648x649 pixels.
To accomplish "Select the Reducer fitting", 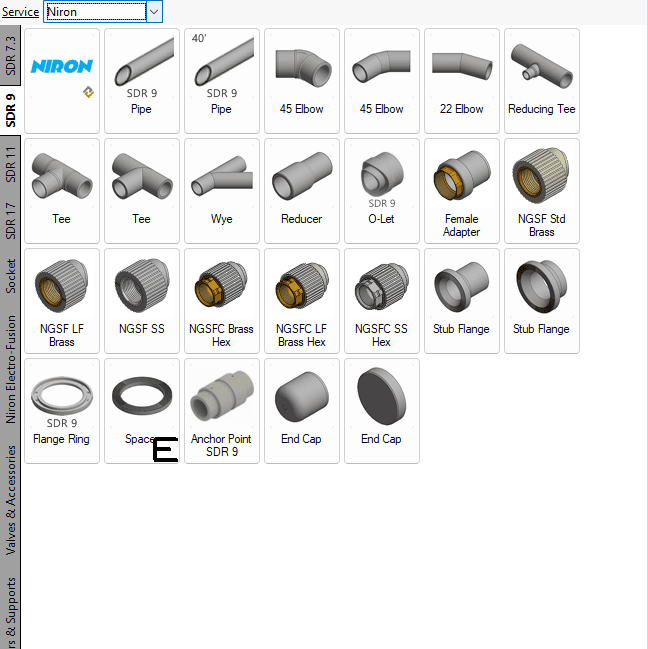I will click(302, 190).
